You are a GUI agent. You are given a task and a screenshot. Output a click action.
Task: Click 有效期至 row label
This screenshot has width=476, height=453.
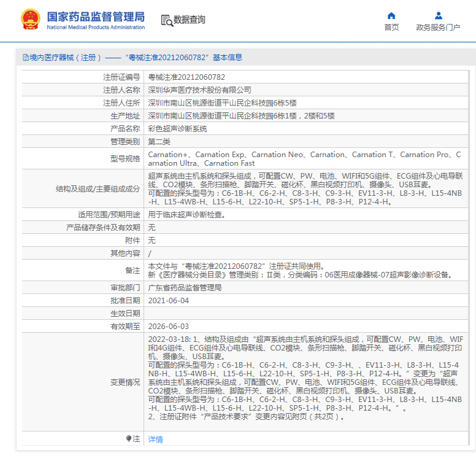point(125,327)
